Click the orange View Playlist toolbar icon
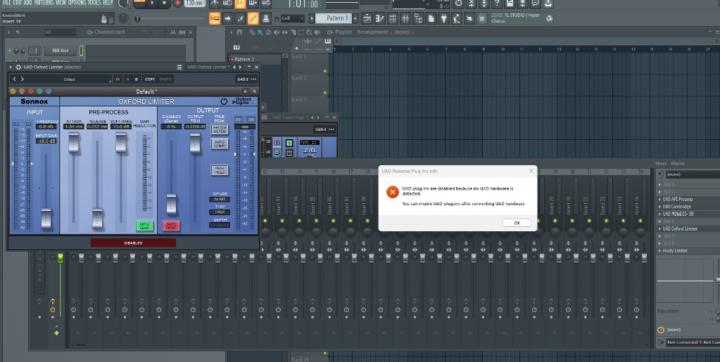Image resolution: width=720 pixels, height=362 pixels. pos(214,18)
